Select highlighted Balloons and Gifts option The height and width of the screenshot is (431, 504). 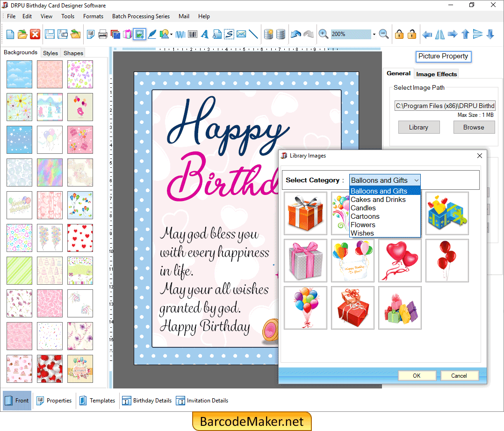point(385,191)
